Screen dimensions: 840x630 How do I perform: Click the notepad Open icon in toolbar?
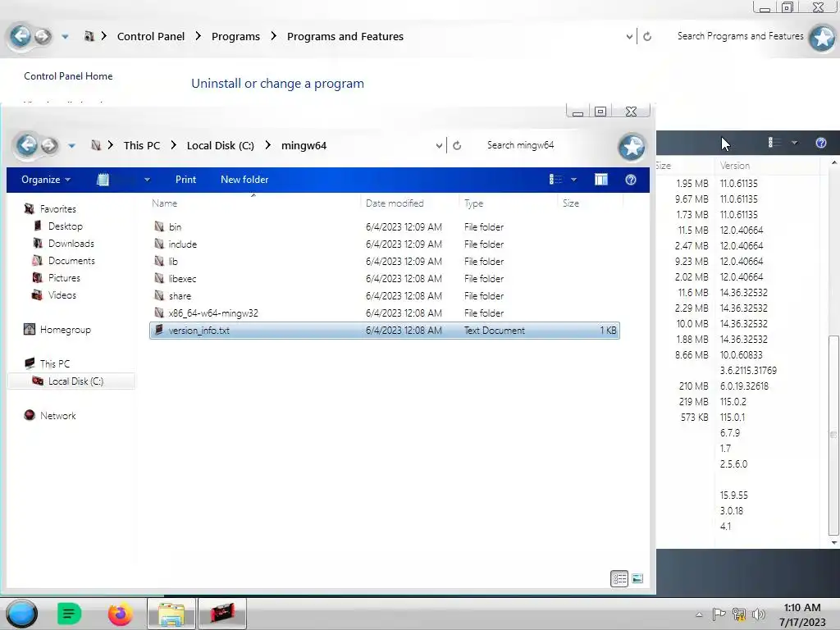(x=103, y=180)
